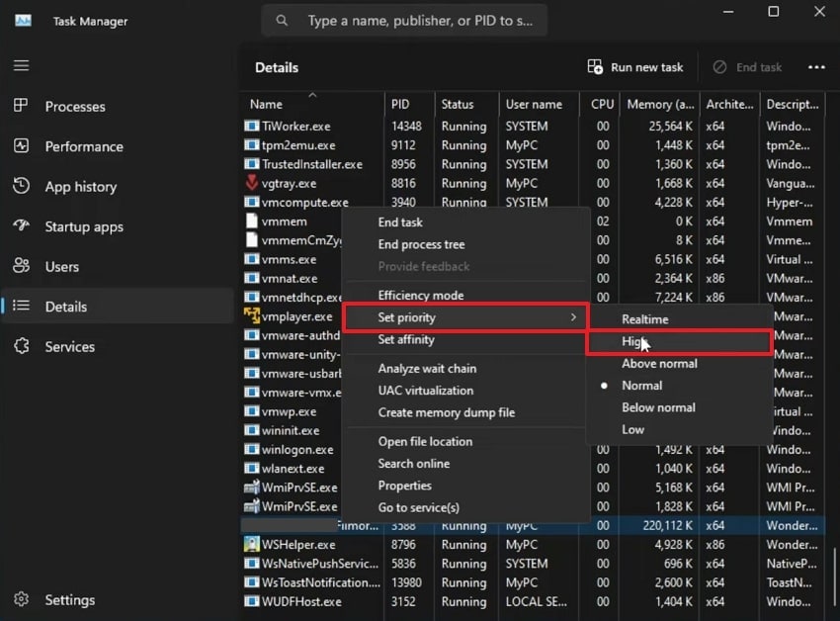Screen dimensions: 840x621
Task: Click the Startup apps gauge icon
Action: tap(21, 225)
